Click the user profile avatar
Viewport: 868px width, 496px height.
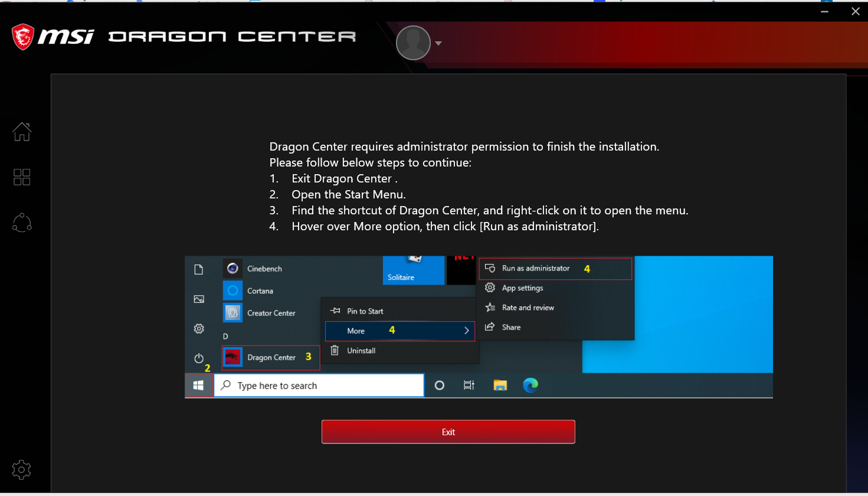click(x=413, y=43)
